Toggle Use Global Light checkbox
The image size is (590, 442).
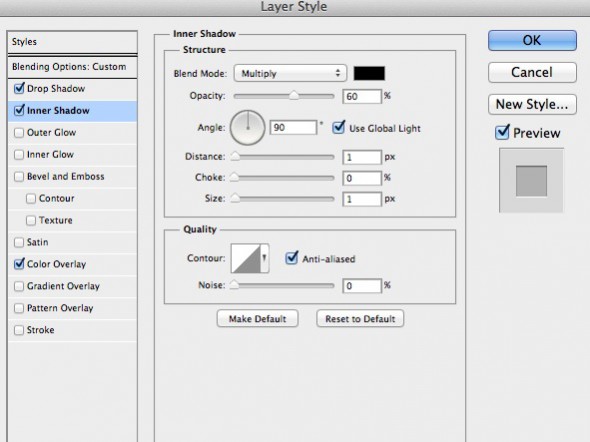(338, 128)
